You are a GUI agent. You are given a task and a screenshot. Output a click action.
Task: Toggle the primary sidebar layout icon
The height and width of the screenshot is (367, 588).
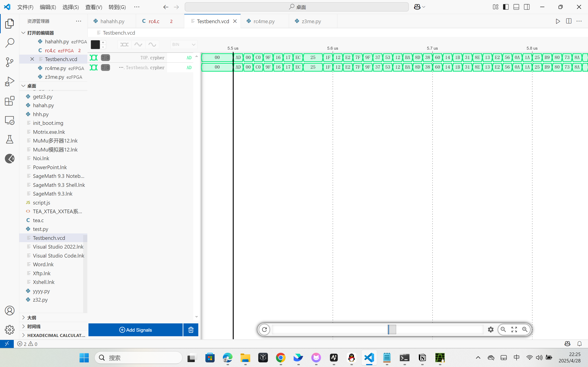[x=506, y=7]
